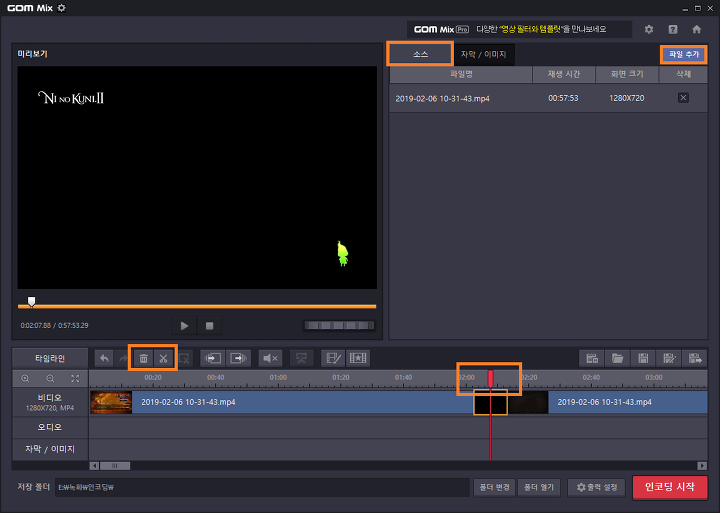Open the help question mark icon

[x=673, y=29]
